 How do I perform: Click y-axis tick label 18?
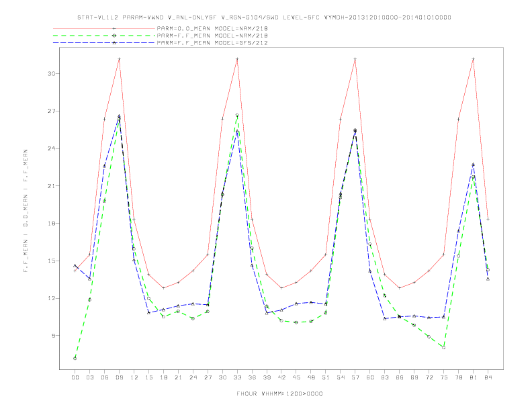pyautogui.click(x=52, y=224)
